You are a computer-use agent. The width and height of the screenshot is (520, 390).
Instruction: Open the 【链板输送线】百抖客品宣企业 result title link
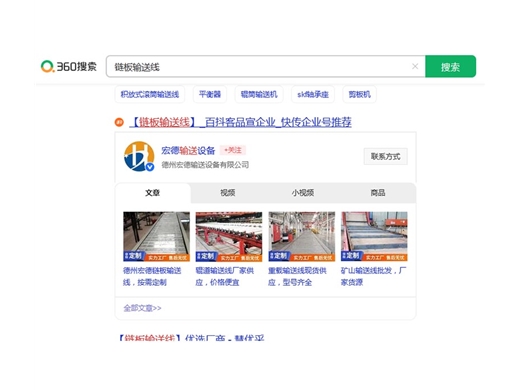240,122
